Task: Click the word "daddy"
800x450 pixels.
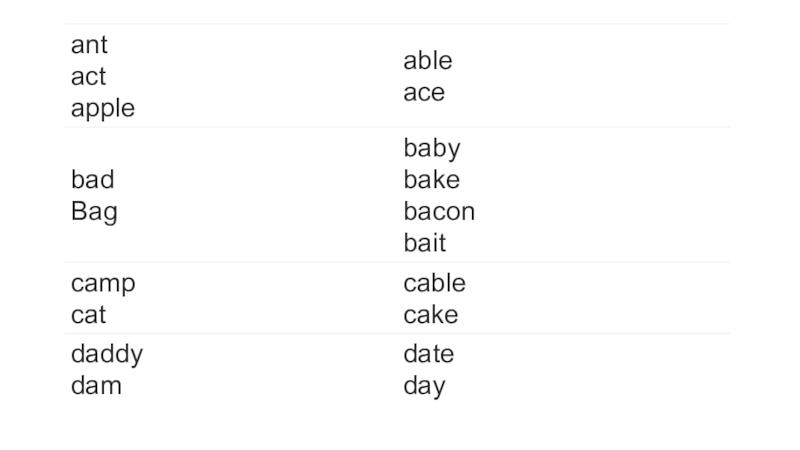Action: pyautogui.click(x=107, y=355)
